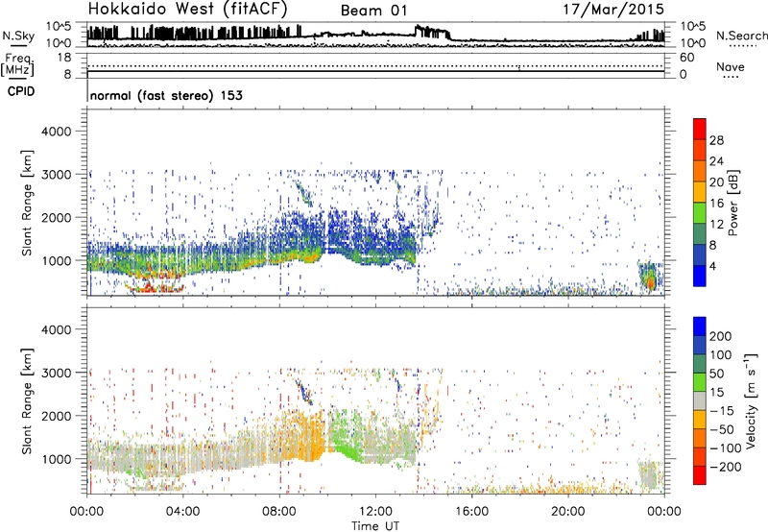768x532 pixels.
Task: Click the '04:00' time tick label
Action: coord(183,512)
